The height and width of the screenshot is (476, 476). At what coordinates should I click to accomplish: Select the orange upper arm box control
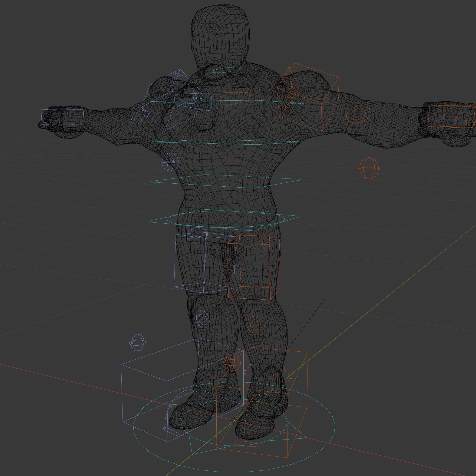(x=307, y=97)
